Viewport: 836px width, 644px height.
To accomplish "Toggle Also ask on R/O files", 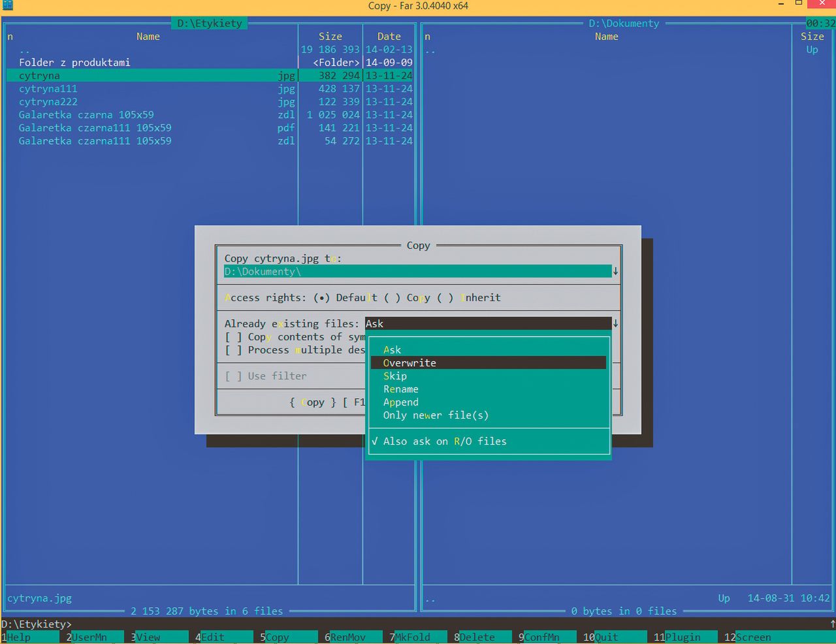I will click(x=440, y=442).
